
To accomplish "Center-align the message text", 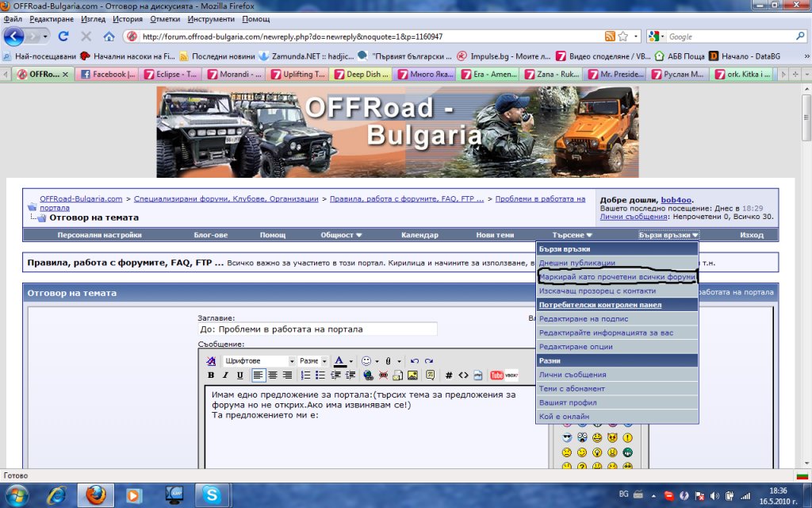I will coord(273,375).
